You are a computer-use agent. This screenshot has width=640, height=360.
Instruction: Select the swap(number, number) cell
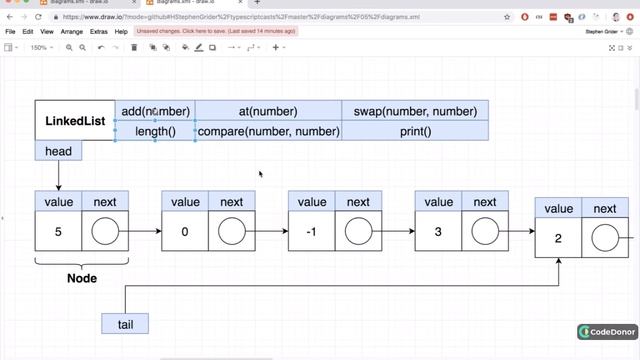point(415,111)
